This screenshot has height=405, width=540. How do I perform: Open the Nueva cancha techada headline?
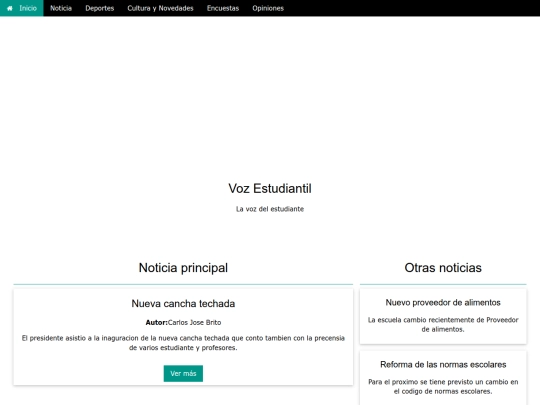[183, 304]
